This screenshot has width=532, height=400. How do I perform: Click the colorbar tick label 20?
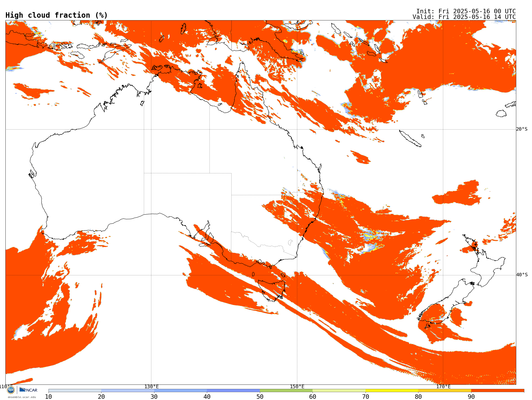point(101,397)
